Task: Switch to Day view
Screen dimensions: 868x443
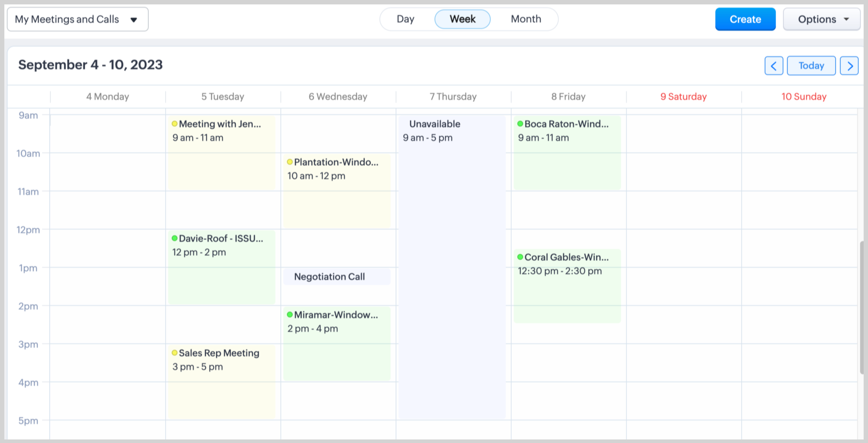Action: [x=405, y=19]
